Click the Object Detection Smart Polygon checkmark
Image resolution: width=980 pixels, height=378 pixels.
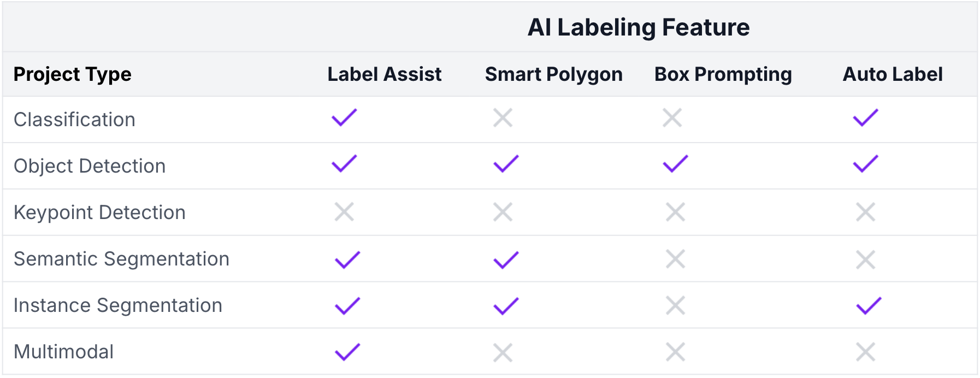(x=506, y=164)
